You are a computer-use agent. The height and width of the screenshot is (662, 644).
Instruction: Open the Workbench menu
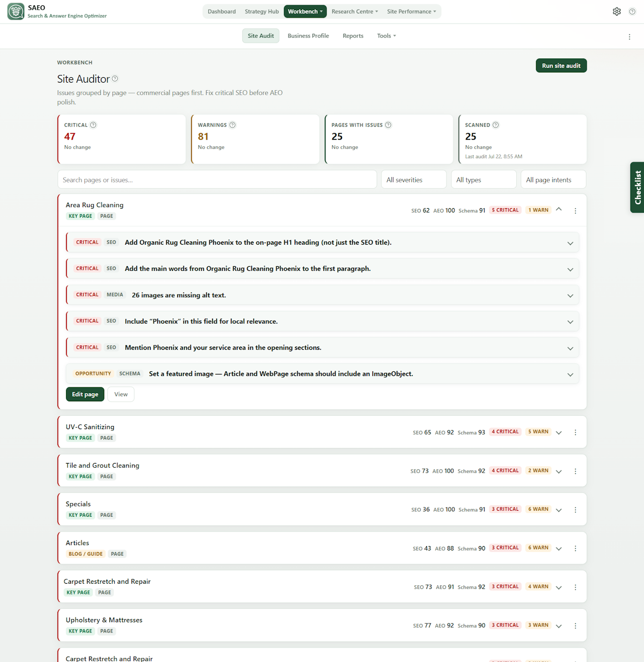pos(305,11)
